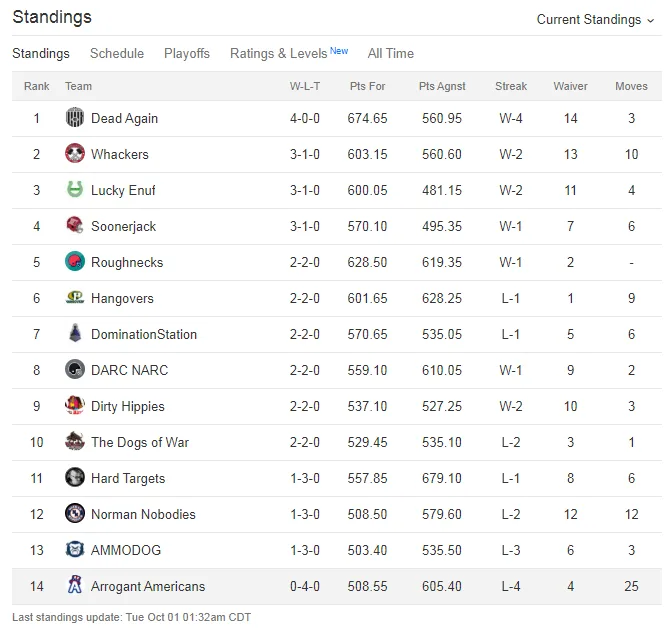The width and height of the screenshot is (666, 629).
Task: Select the Hard Targets team name
Action: point(128,479)
